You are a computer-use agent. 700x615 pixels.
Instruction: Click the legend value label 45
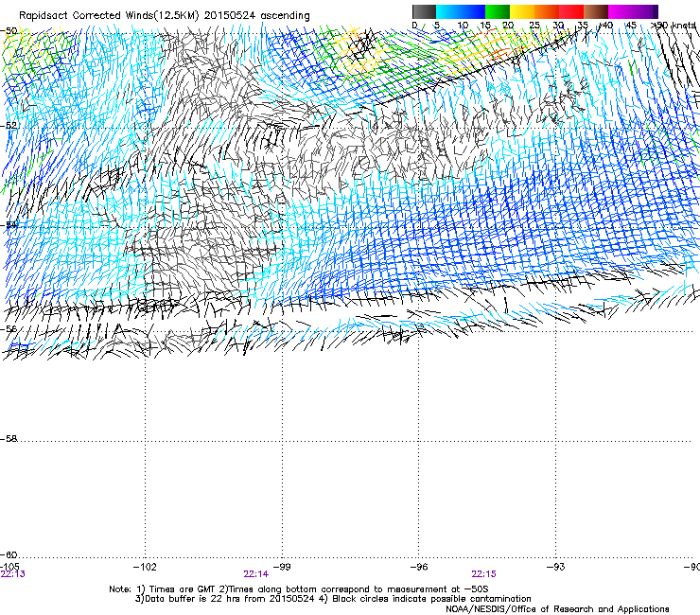click(x=631, y=25)
